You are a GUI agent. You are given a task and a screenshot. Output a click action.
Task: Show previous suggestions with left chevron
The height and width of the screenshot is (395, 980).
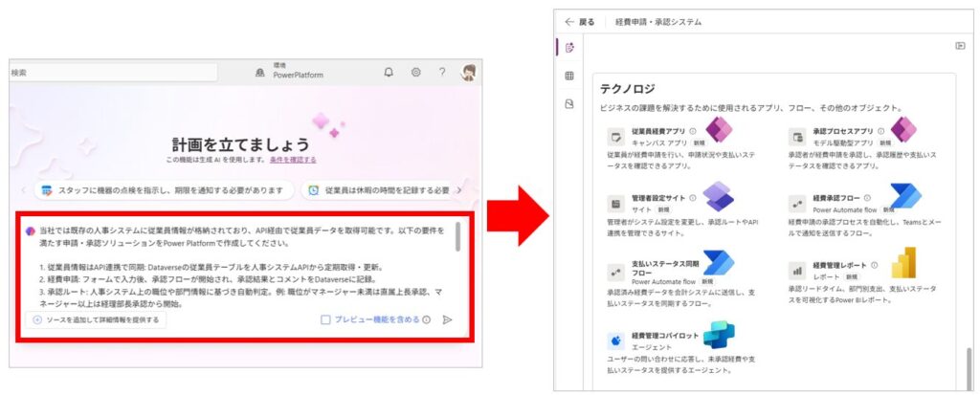24,190
